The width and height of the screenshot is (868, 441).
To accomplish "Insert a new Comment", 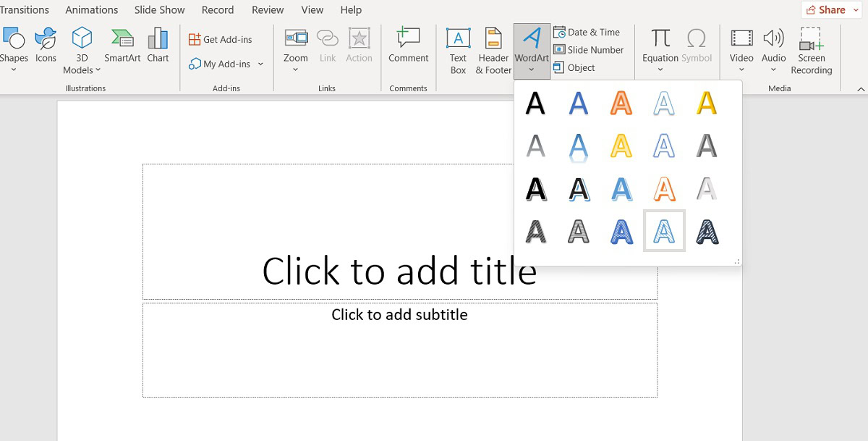I will [408, 45].
